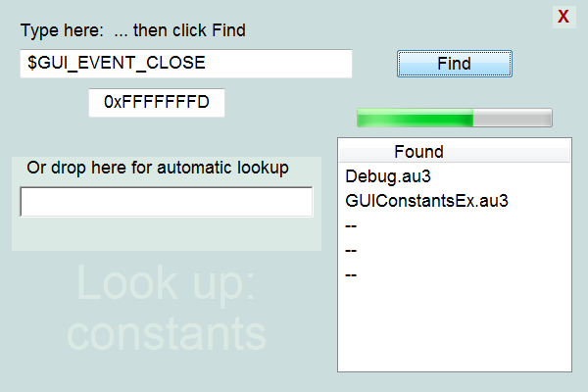This screenshot has width=588, height=392.
Task: Select the last '--' row in Found list
Action: pos(351,275)
